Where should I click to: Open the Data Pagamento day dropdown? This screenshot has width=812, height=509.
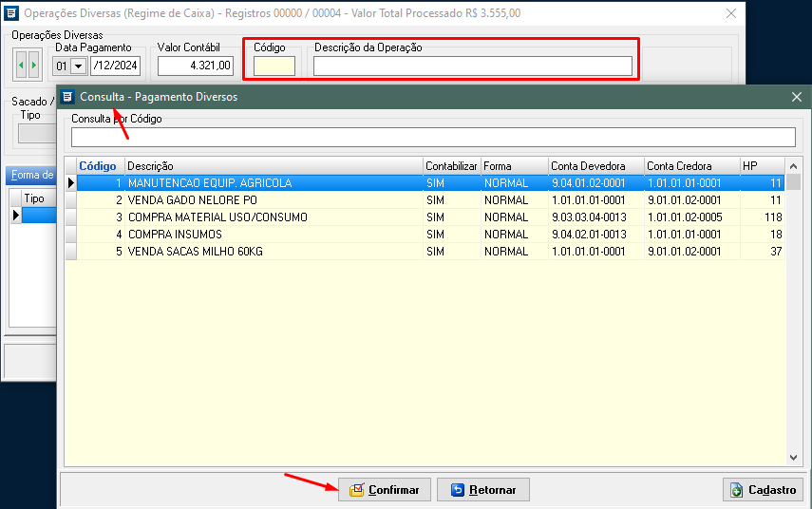(77, 66)
